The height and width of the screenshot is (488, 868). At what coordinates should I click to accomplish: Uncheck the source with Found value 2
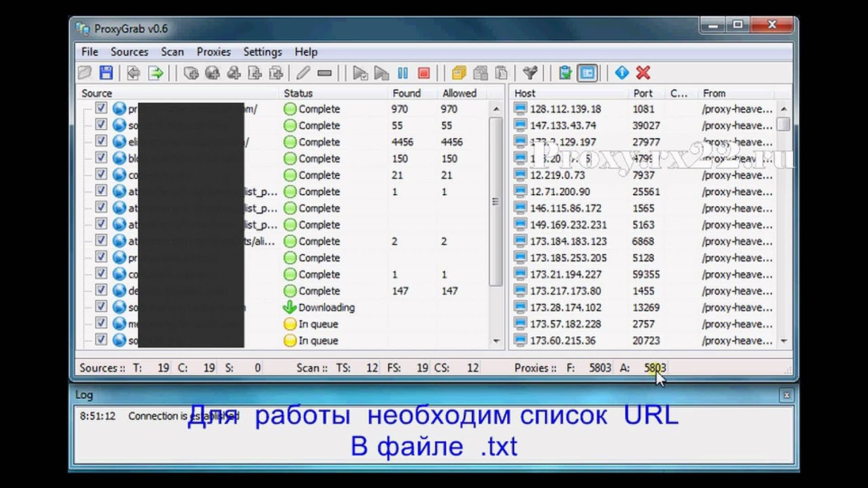(101, 241)
